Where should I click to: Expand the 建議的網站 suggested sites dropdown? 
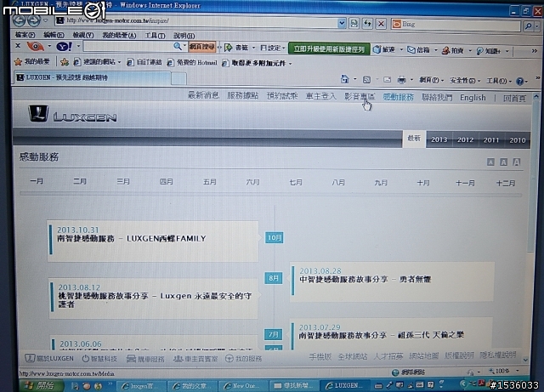coord(119,62)
